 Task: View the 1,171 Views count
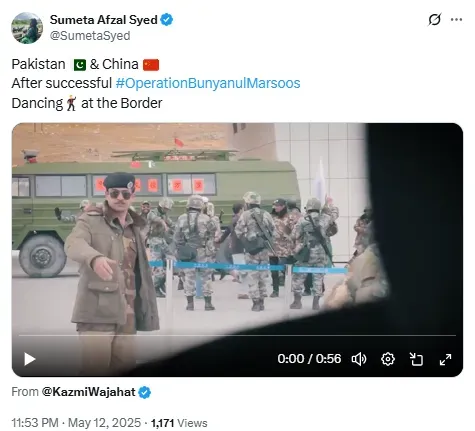[x=179, y=423]
